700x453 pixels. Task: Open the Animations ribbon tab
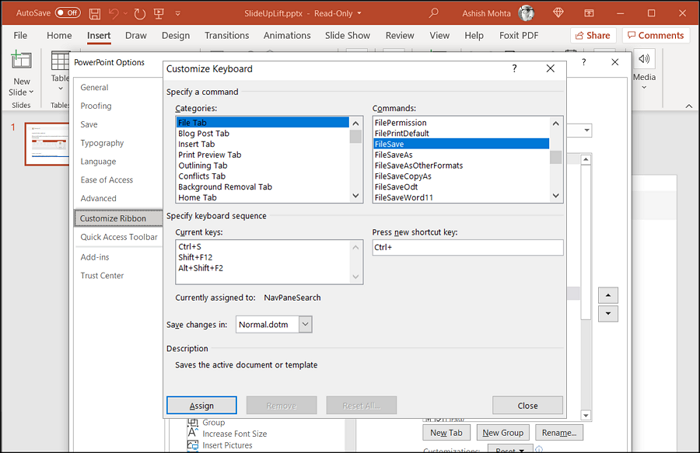(x=287, y=35)
